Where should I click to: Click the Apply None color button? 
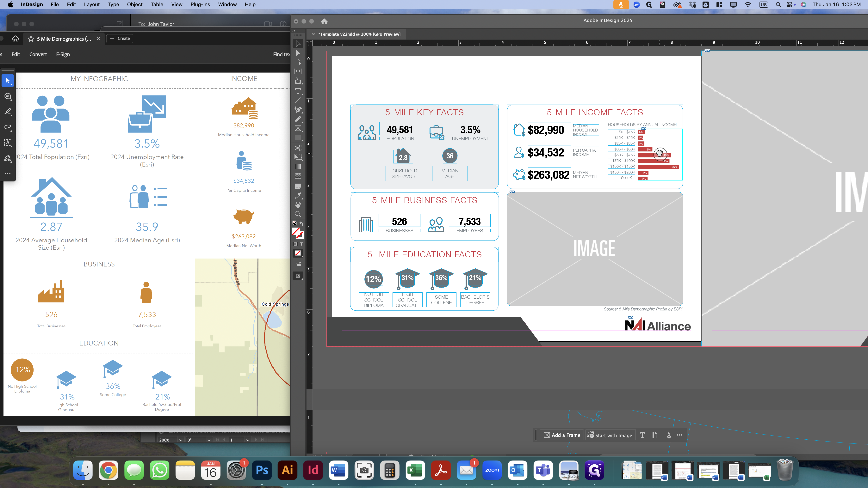coord(298,253)
